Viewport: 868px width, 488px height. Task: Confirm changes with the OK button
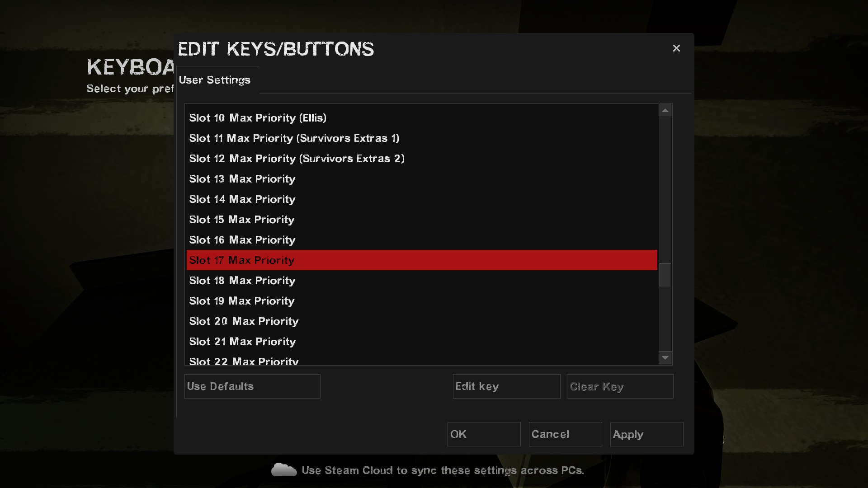click(x=484, y=434)
